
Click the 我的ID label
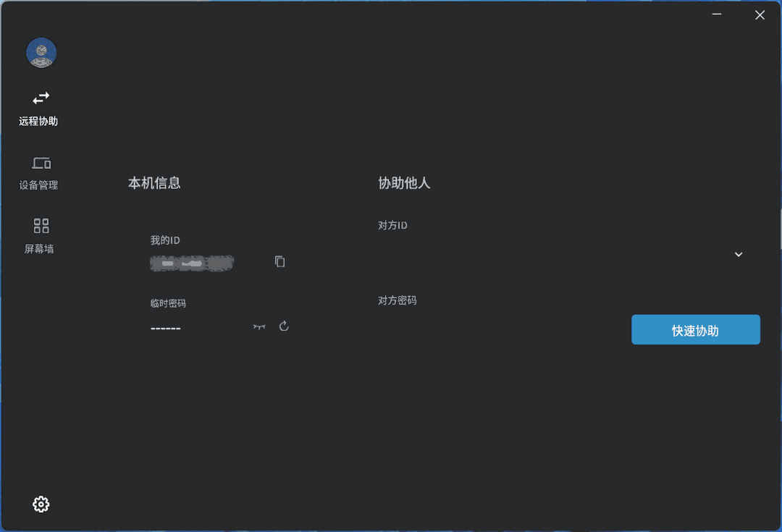164,240
